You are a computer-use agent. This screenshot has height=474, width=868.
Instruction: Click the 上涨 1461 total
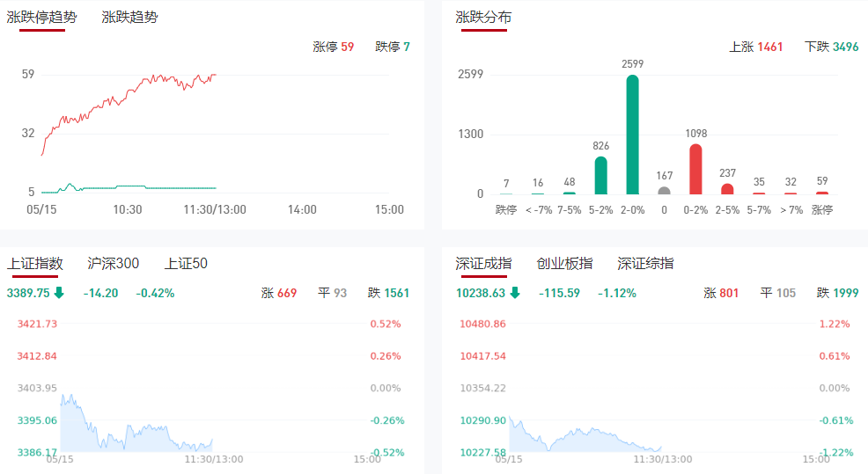pos(756,47)
